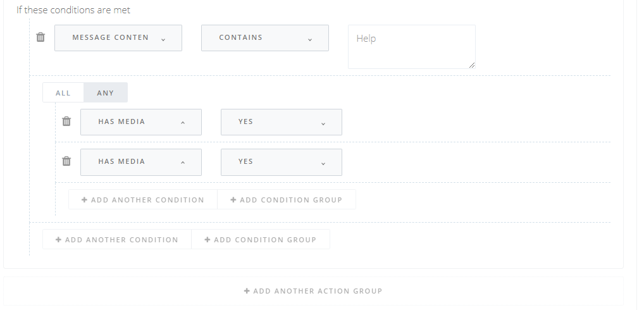644x310 pixels.
Task: Switch condition group matching to ANY
Action: click(x=106, y=93)
